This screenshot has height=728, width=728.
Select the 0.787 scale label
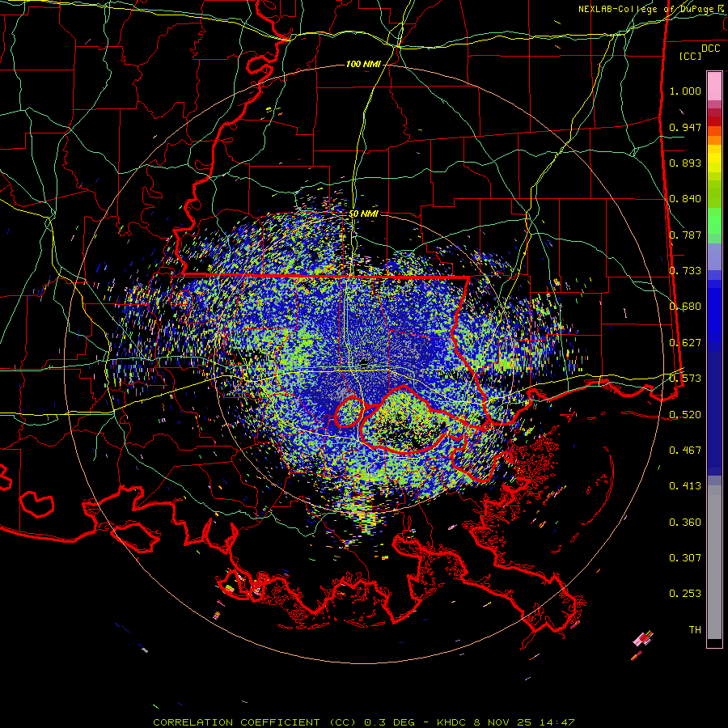coord(685,235)
